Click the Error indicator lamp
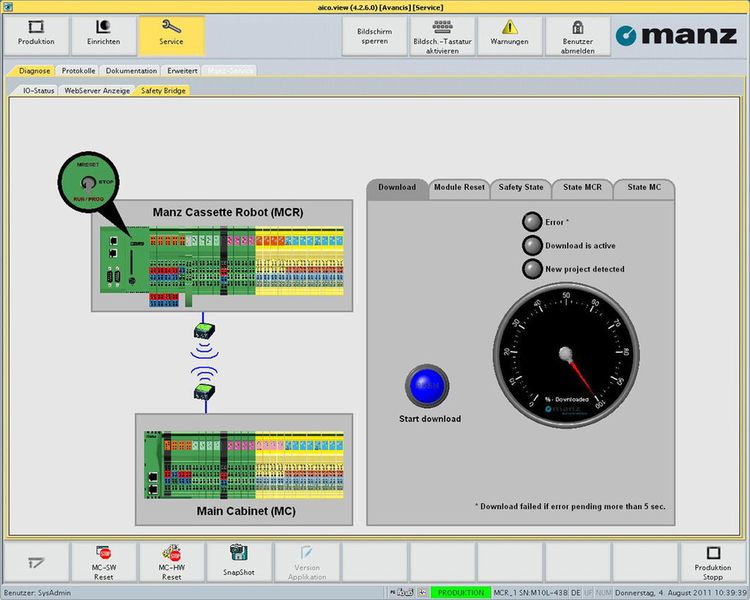Viewport: 750px width, 600px height. pyautogui.click(x=532, y=222)
